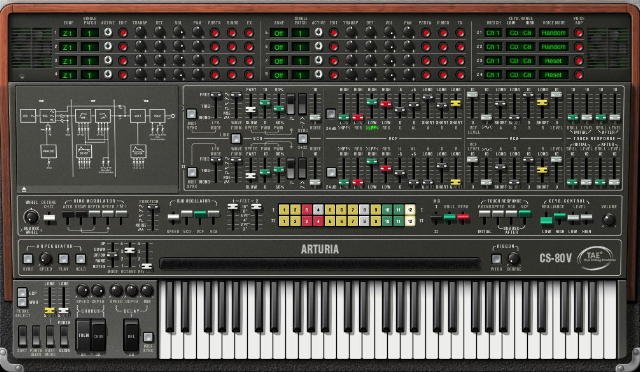The width and height of the screenshot is (640, 372).
Task: Toggle the Active switch for voice 2
Action: pos(107,46)
